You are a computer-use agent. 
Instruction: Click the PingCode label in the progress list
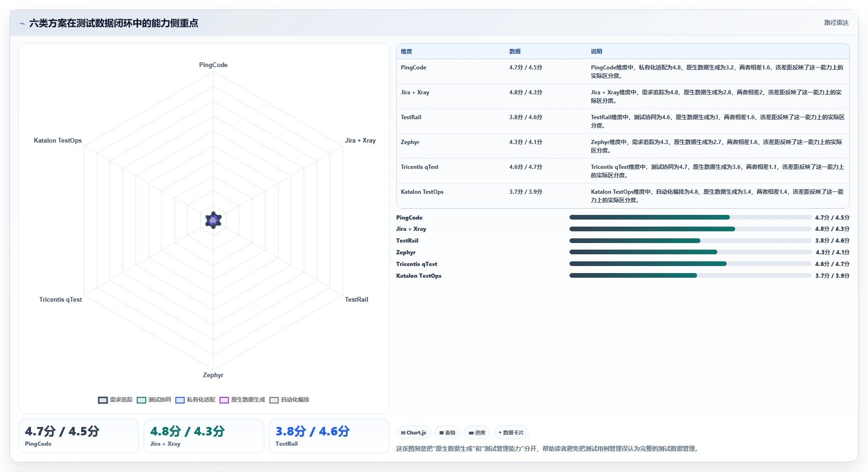[409, 218]
